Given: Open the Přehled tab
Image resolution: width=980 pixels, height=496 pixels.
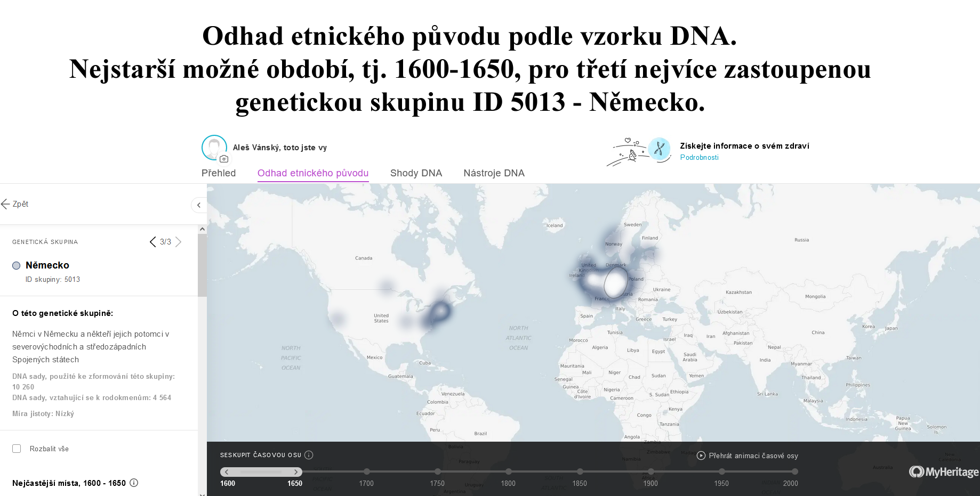Looking at the screenshot, I should point(219,173).
